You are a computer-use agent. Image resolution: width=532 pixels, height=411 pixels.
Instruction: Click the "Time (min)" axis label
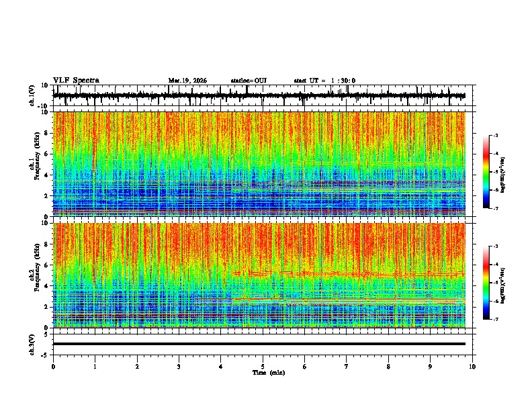pos(269,373)
